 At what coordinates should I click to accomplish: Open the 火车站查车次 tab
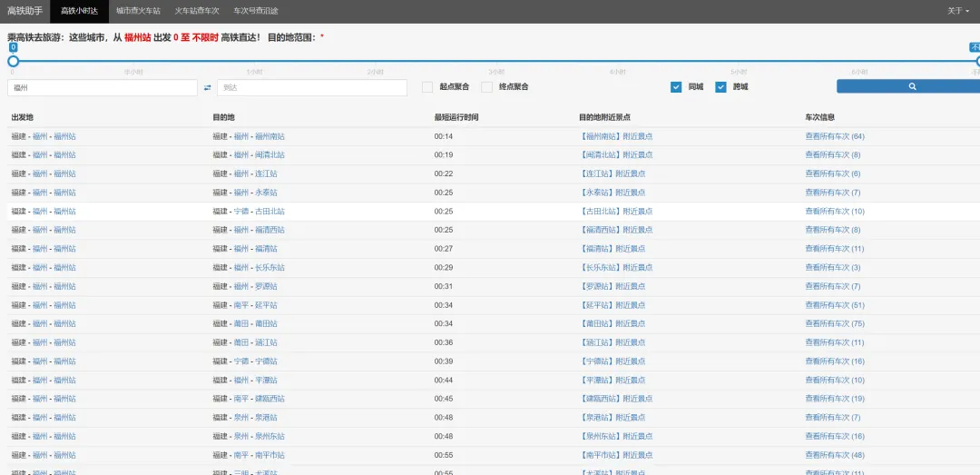tap(197, 11)
